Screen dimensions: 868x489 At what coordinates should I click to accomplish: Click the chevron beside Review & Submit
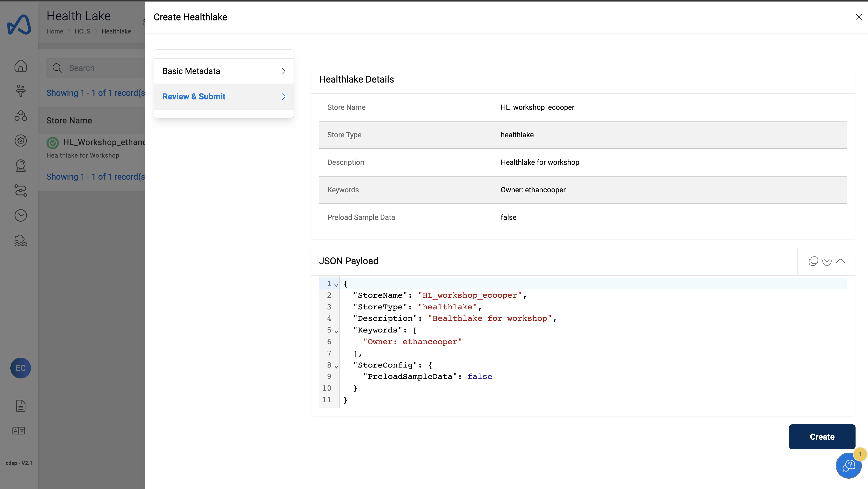(x=284, y=96)
